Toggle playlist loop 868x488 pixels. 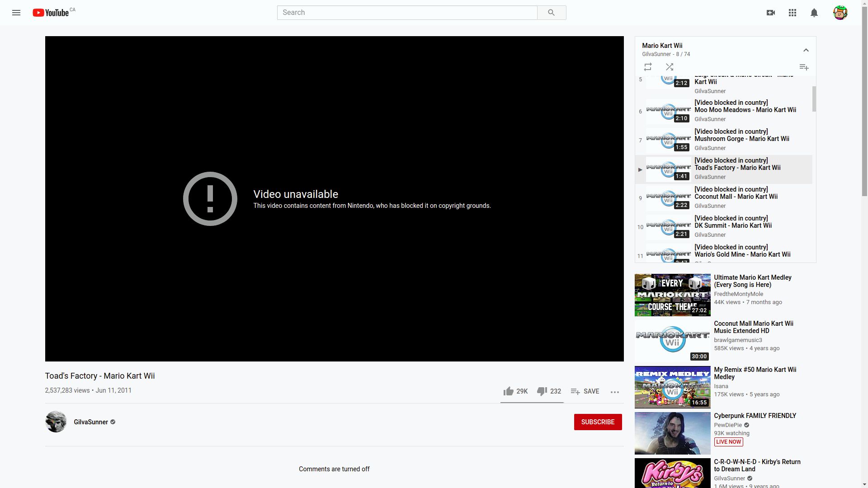pos(648,67)
